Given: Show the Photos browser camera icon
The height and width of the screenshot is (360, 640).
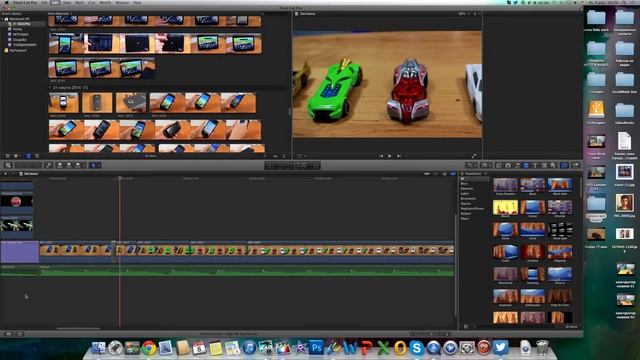Looking at the screenshot, I should pyautogui.click(x=508, y=165).
